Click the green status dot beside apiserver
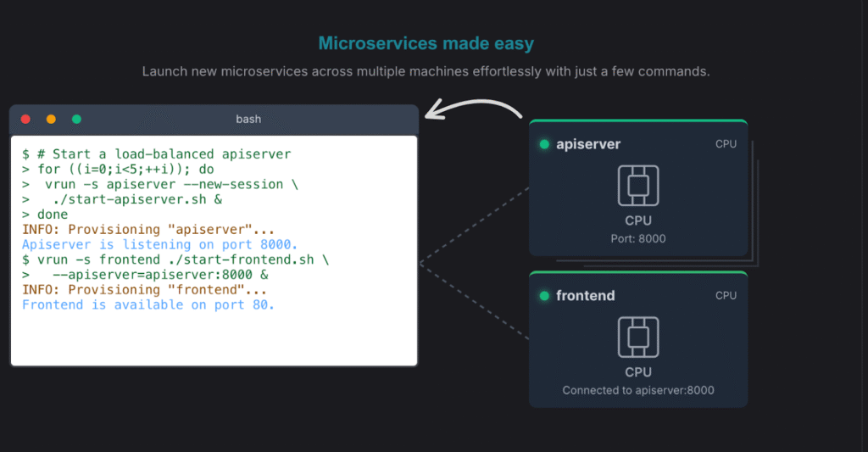The width and height of the screenshot is (868, 452). click(544, 144)
